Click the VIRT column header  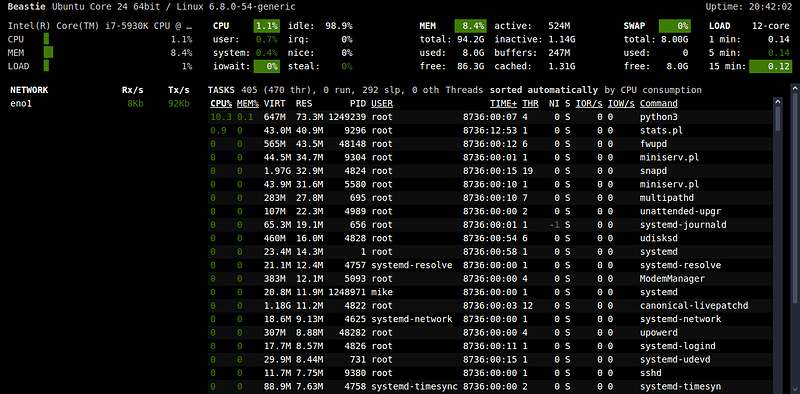coord(274,104)
